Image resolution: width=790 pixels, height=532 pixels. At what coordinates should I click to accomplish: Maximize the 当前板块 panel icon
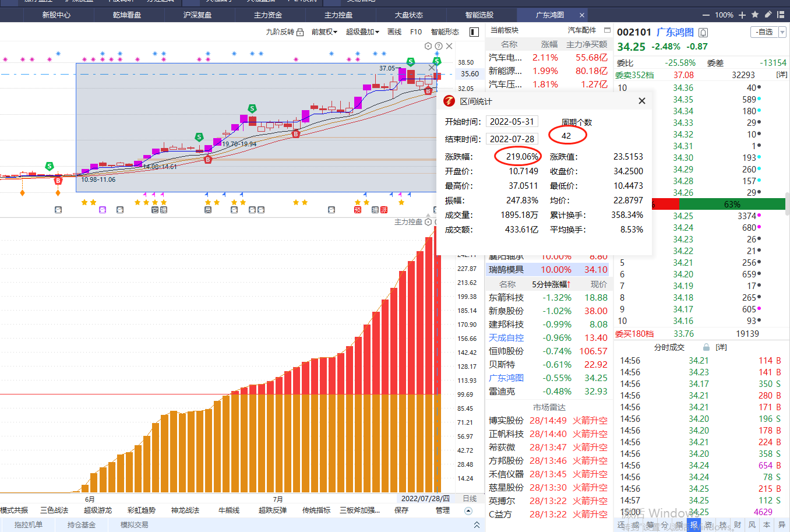point(607,30)
